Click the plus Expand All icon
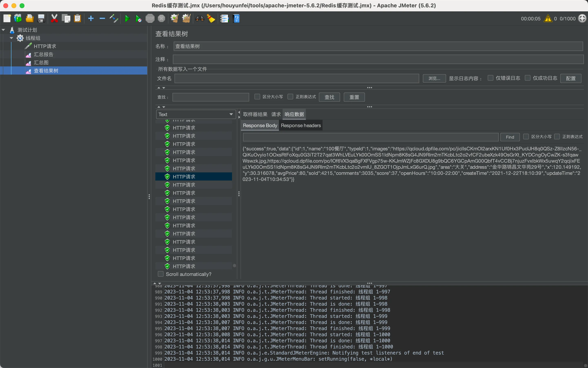Viewport: 588px width, 368px height. click(91, 19)
